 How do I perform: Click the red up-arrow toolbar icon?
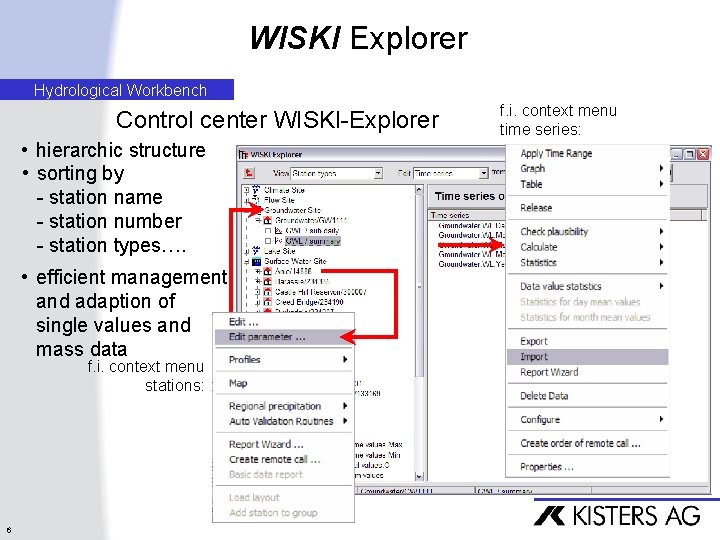pyautogui.click(x=249, y=173)
